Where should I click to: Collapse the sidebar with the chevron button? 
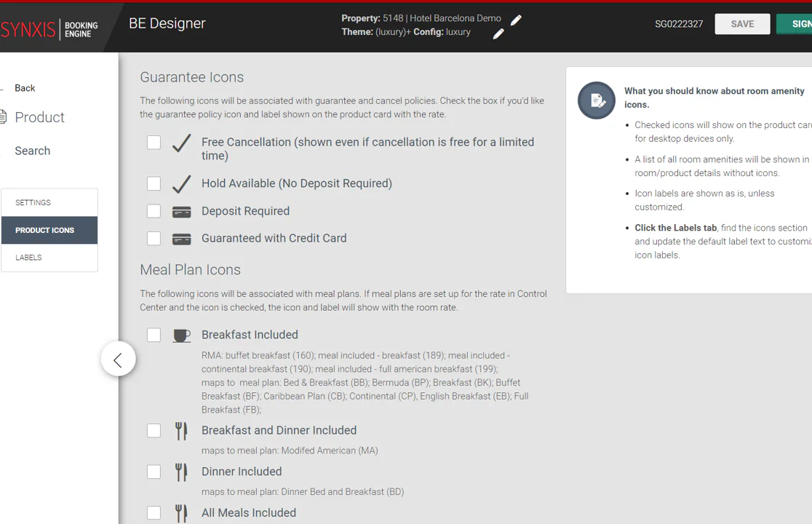click(x=118, y=359)
